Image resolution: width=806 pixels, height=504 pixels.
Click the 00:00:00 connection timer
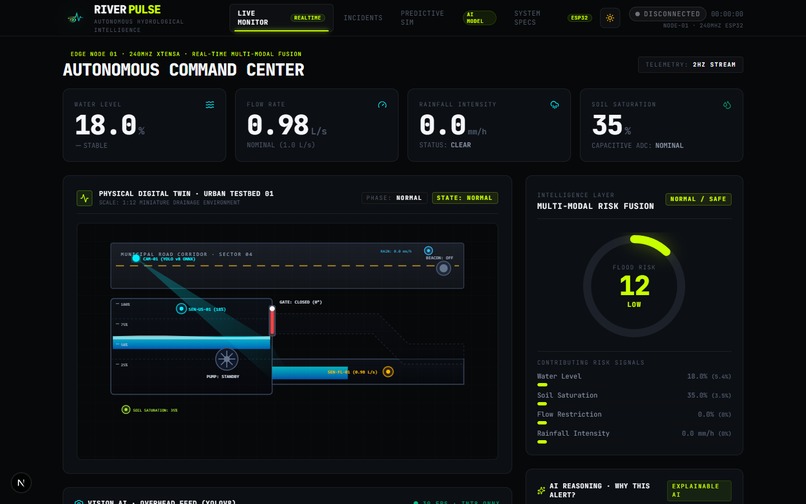pos(727,14)
